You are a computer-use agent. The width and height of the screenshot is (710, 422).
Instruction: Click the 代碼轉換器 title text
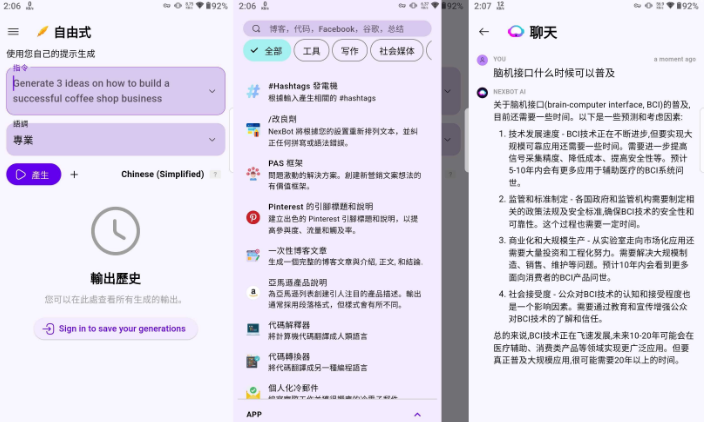click(289, 356)
